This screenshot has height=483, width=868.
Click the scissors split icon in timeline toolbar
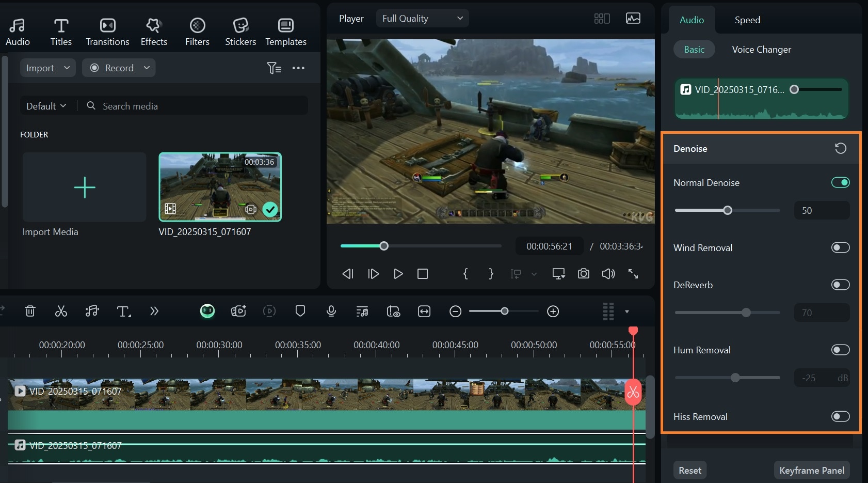[61, 311]
